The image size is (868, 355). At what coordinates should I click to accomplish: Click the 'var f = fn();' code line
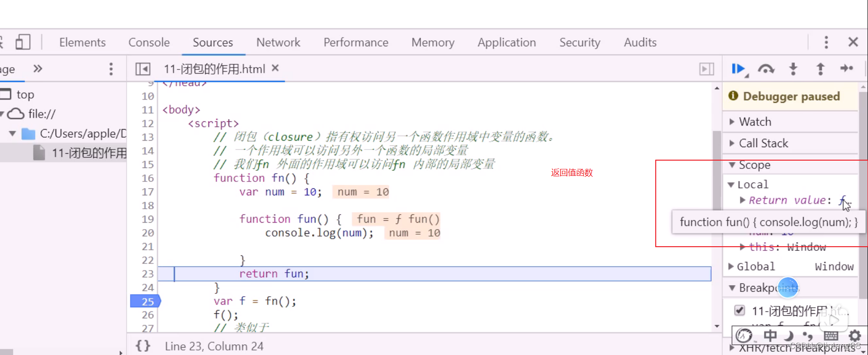pyautogui.click(x=255, y=301)
